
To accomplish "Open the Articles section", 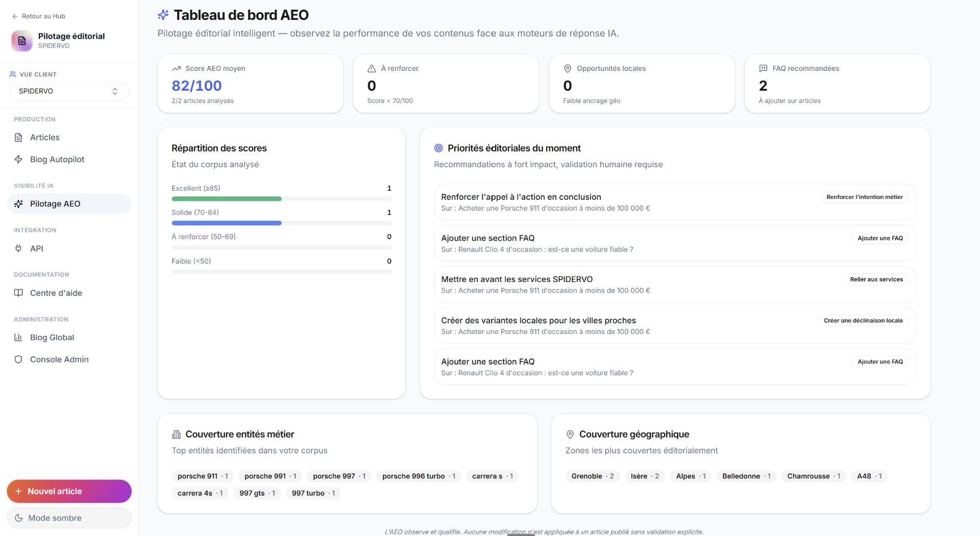I will [69, 137].
